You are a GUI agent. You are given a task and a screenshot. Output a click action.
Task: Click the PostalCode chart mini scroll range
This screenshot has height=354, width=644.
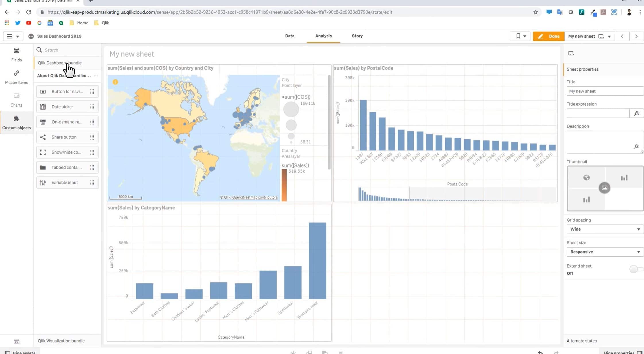(x=384, y=194)
